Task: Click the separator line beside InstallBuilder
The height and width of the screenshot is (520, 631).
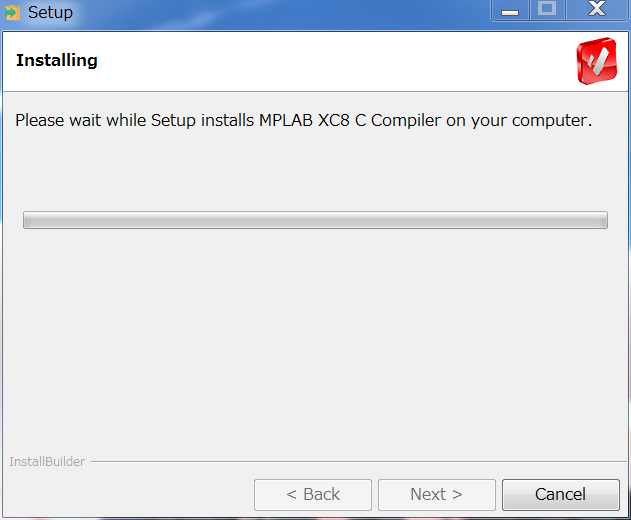Action: [x=359, y=462]
